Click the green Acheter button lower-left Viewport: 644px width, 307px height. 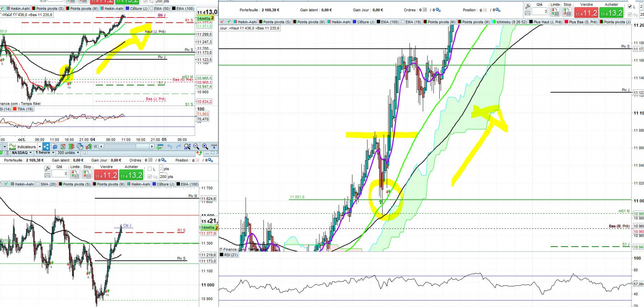131,175
